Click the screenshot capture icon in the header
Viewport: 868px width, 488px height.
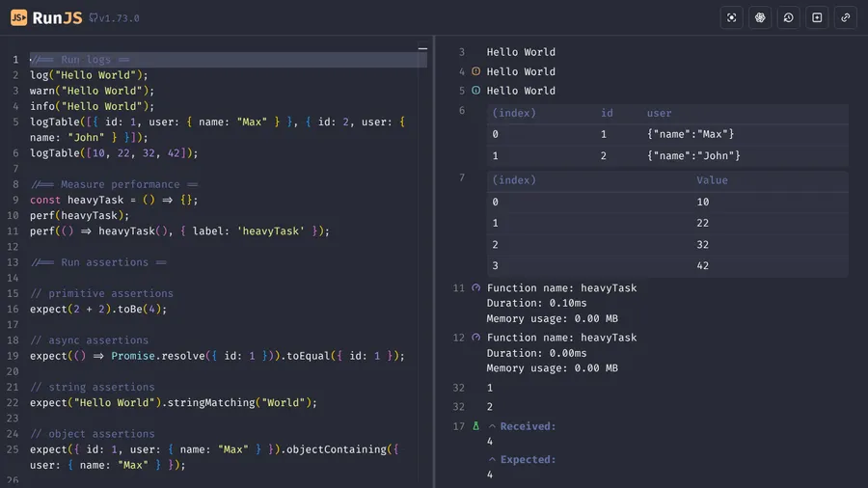[731, 17]
